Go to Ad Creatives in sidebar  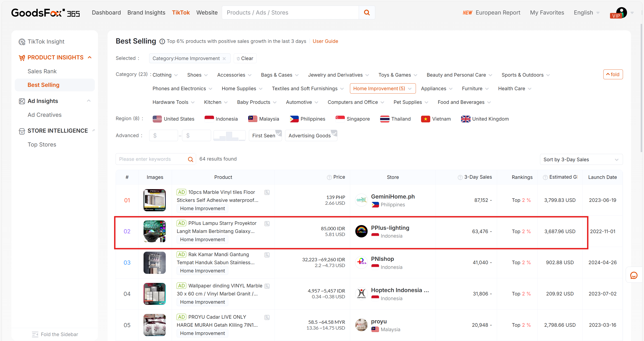[44, 115]
